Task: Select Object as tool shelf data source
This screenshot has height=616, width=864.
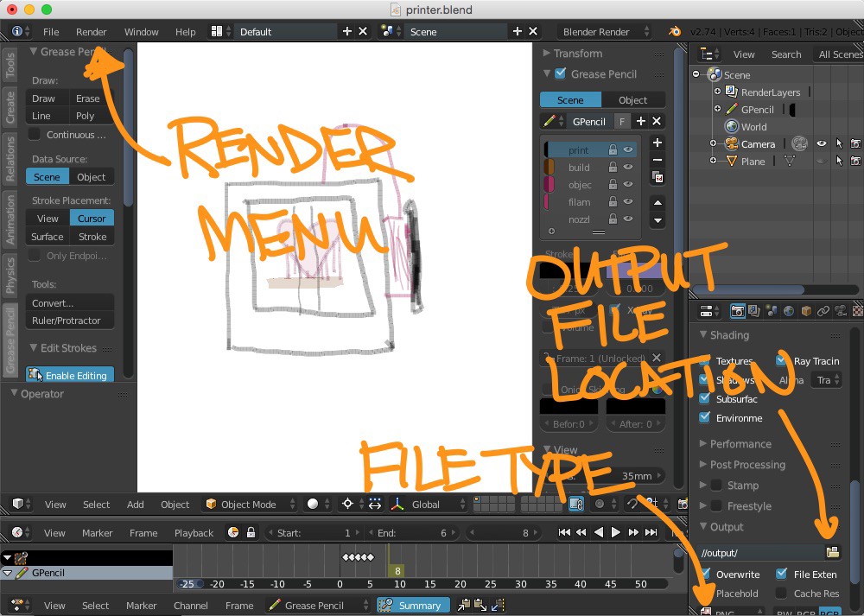Action: pyautogui.click(x=92, y=177)
